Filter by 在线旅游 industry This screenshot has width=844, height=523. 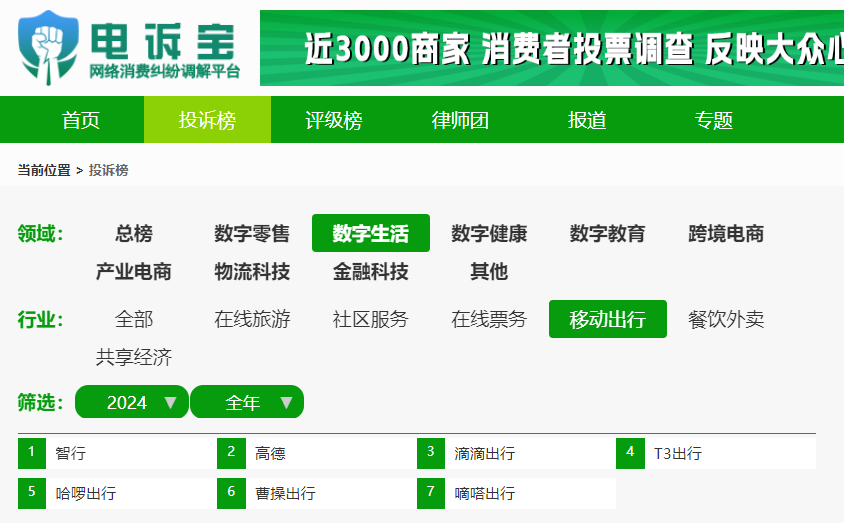click(252, 319)
